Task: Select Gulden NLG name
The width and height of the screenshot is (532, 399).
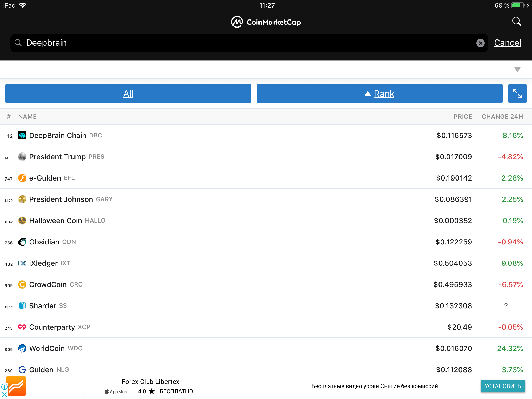Action: pos(49,370)
